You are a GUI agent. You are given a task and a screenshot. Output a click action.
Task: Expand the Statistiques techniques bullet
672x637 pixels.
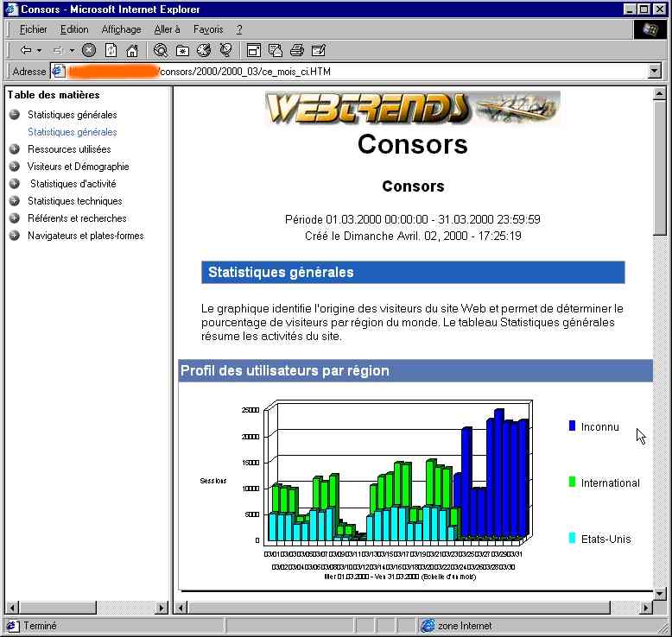tap(15, 200)
